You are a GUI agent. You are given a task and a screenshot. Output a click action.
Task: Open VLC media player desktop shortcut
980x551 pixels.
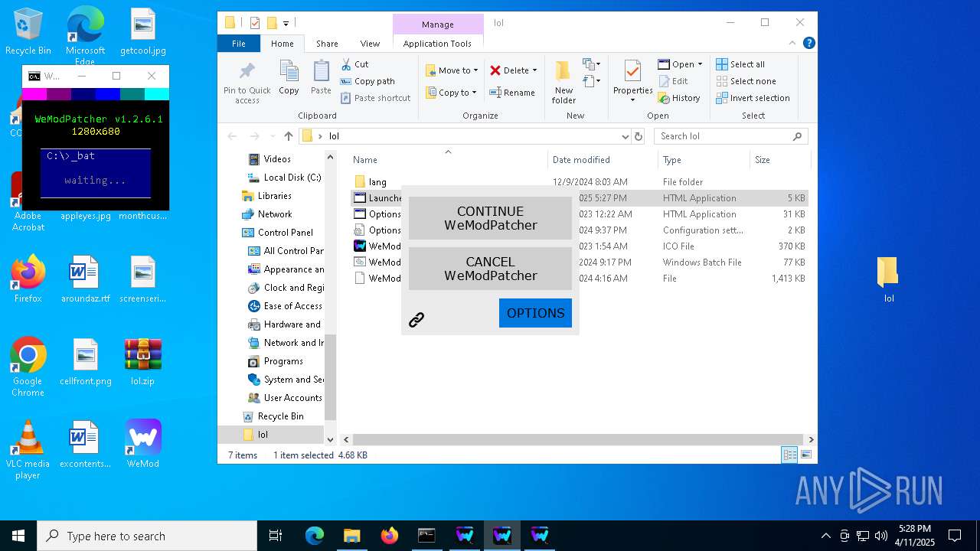28,450
